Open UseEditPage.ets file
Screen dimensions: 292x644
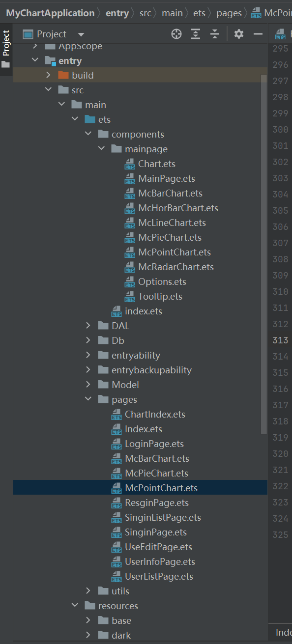pyautogui.click(x=158, y=547)
